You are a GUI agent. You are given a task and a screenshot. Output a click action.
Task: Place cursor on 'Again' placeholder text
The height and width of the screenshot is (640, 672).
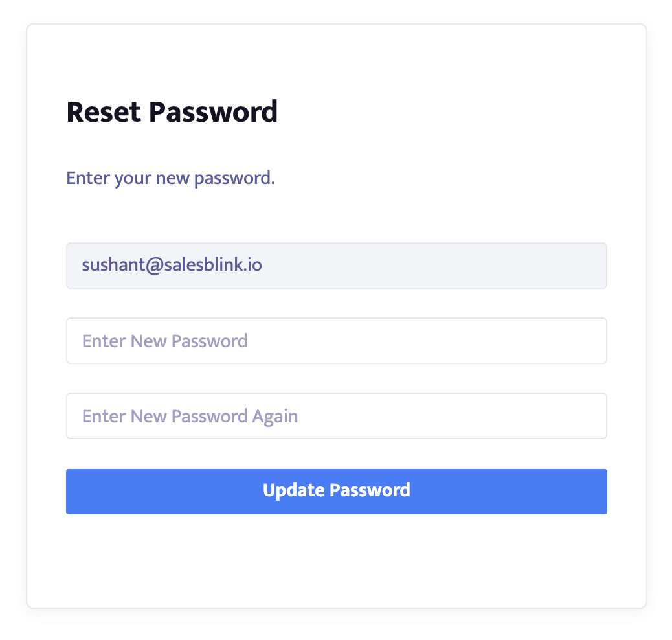274,417
